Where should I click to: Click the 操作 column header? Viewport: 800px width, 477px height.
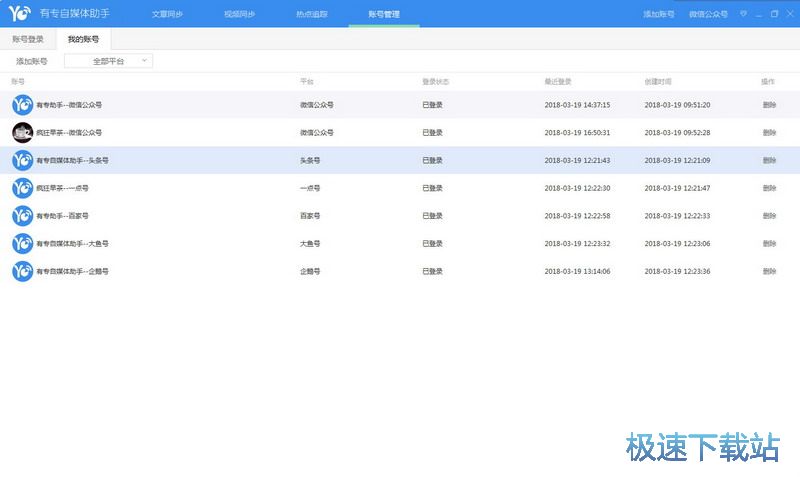click(768, 82)
